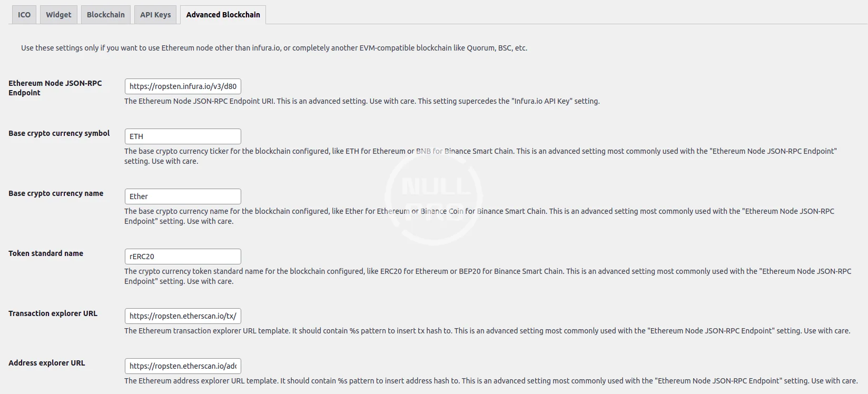Screen dimensions: 868x394
Task: Click the Base crypto currency symbol label
Action: tap(59, 133)
